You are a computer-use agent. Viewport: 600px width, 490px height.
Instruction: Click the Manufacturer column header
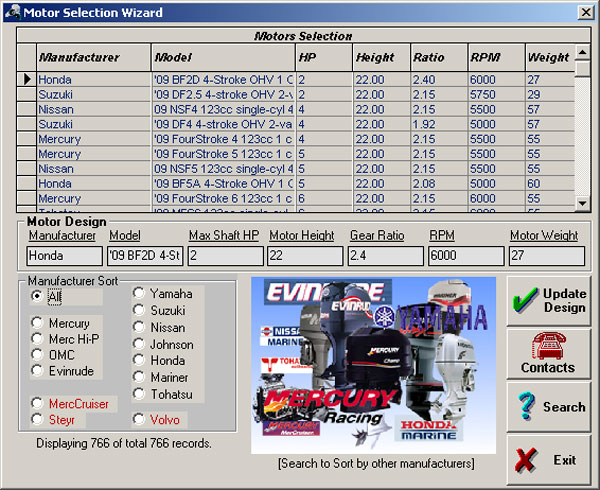94,57
